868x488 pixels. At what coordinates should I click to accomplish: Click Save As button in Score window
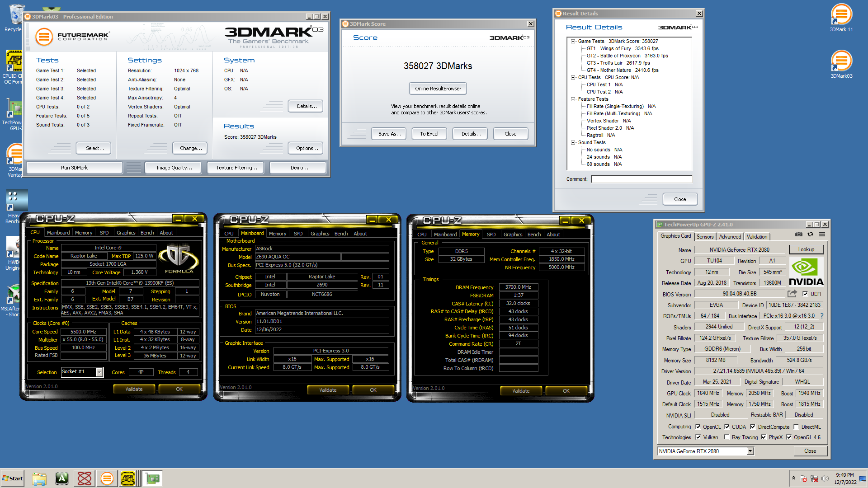390,134
